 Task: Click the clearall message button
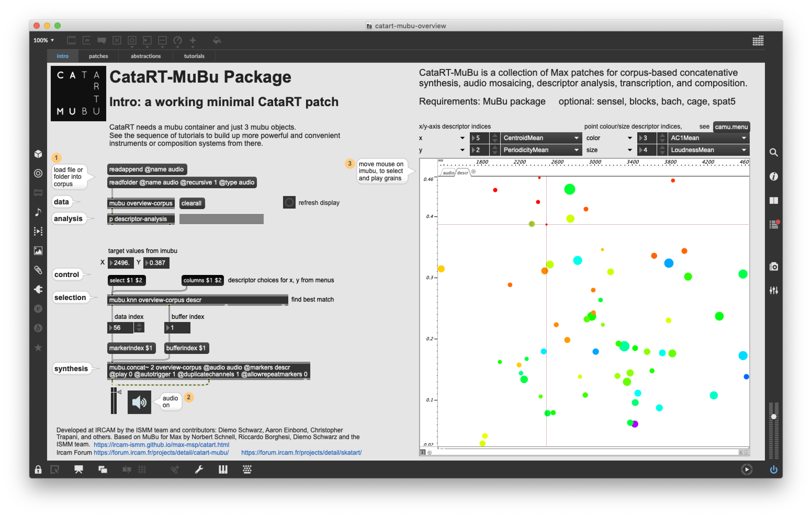[x=191, y=203]
